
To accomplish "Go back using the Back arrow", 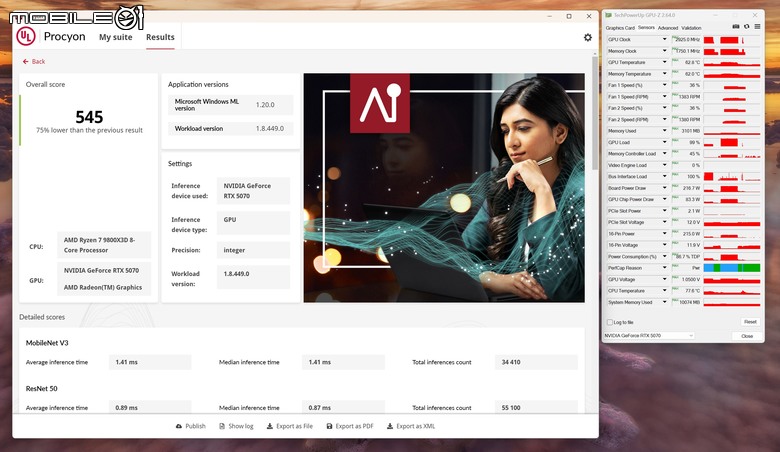I will click(34, 62).
